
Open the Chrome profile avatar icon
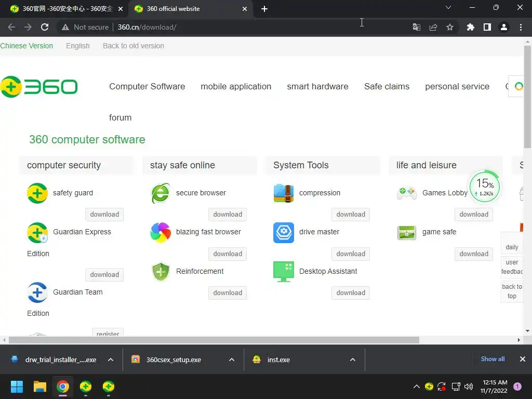(x=504, y=27)
